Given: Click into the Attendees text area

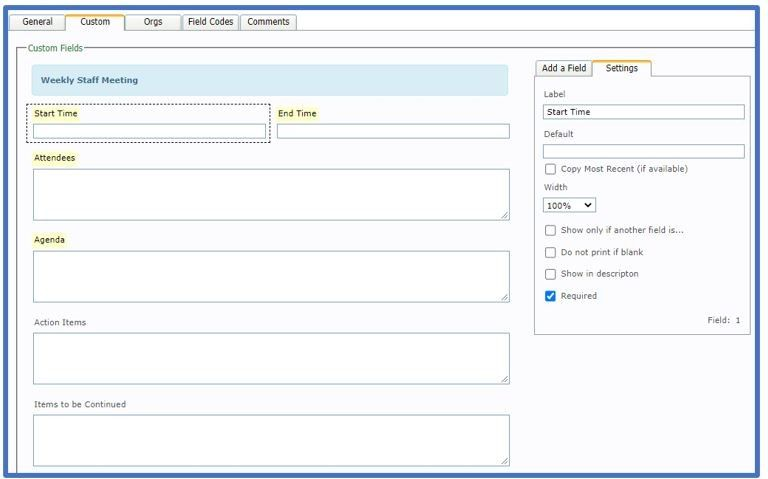Looking at the screenshot, I should coord(271,195).
